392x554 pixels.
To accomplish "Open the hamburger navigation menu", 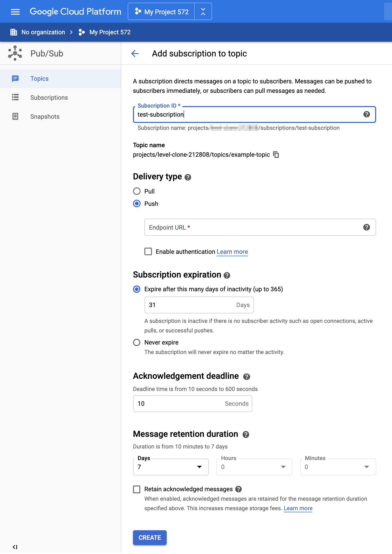I will 15,12.
